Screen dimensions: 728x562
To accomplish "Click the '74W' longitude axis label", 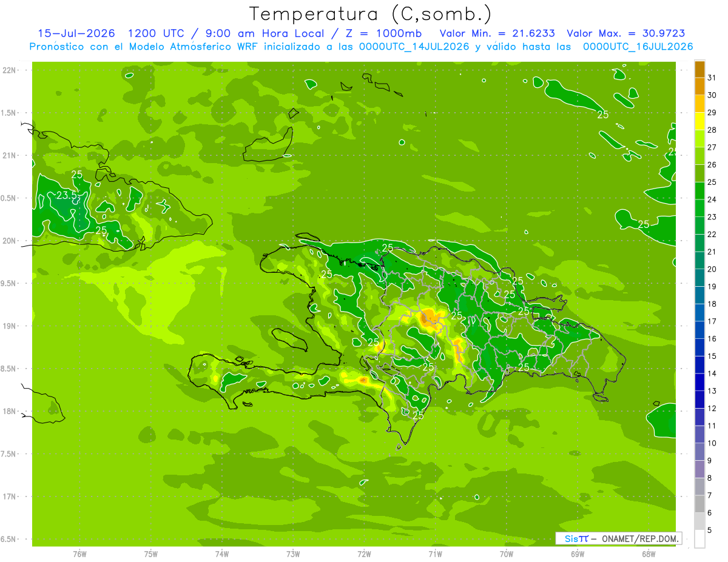I will [222, 553].
